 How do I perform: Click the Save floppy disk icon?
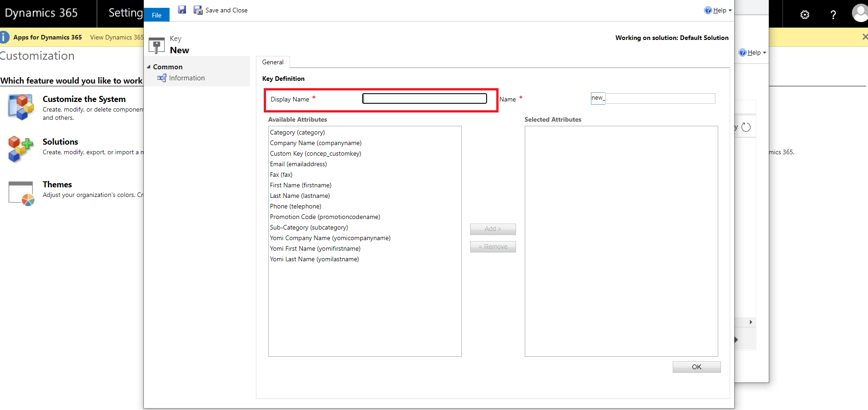tap(182, 10)
